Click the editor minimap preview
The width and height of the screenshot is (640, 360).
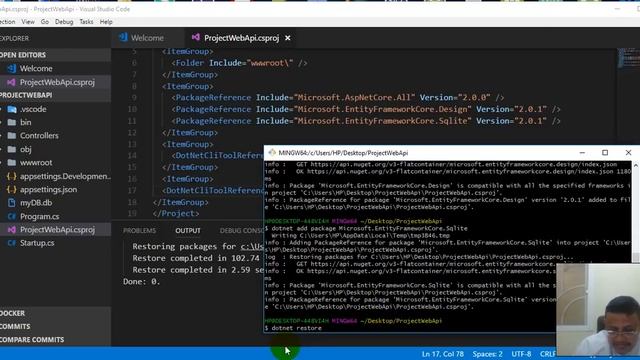click(629, 58)
